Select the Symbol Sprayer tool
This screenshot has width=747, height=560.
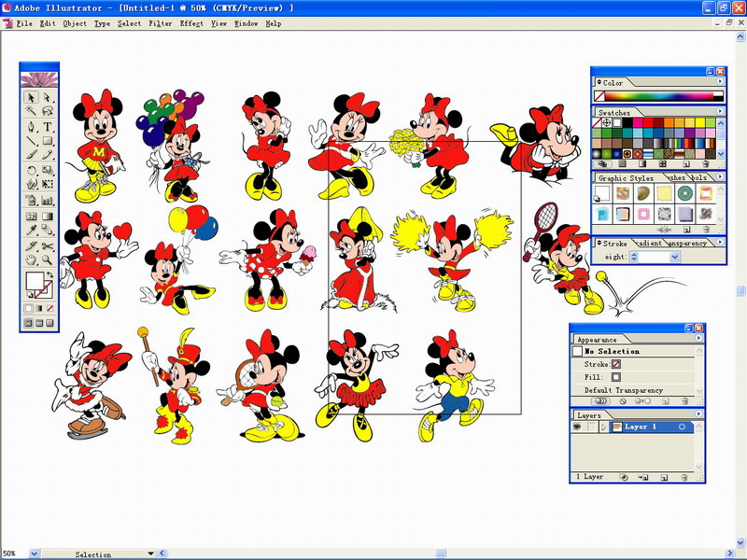pyautogui.click(x=32, y=201)
